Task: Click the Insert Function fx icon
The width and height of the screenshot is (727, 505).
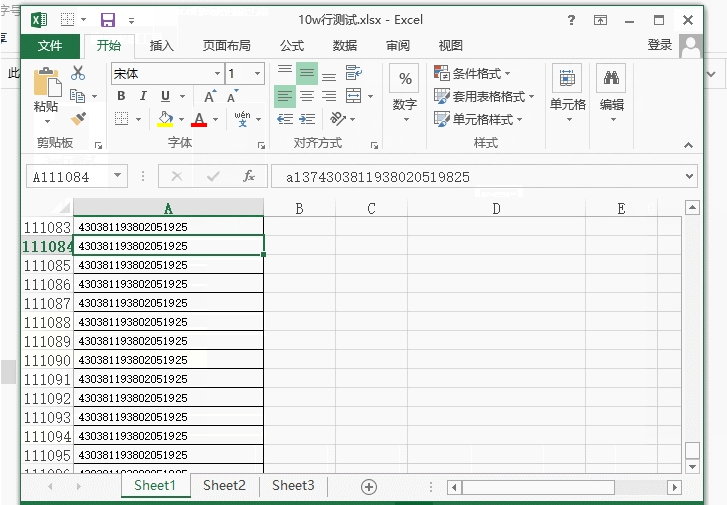Action: click(x=249, y=177)
